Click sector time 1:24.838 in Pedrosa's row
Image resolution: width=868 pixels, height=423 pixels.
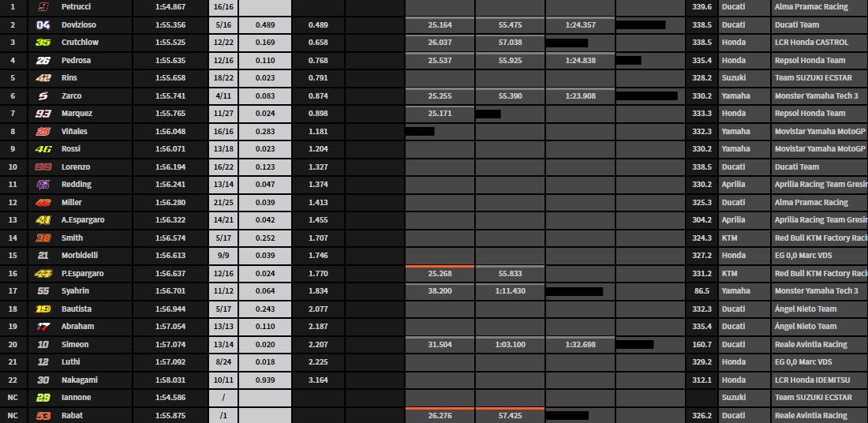(581, 60)
